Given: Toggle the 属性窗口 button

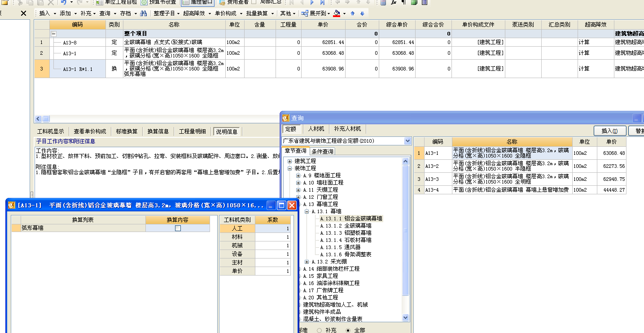Looking at the screenshot, I should (198, 2).
